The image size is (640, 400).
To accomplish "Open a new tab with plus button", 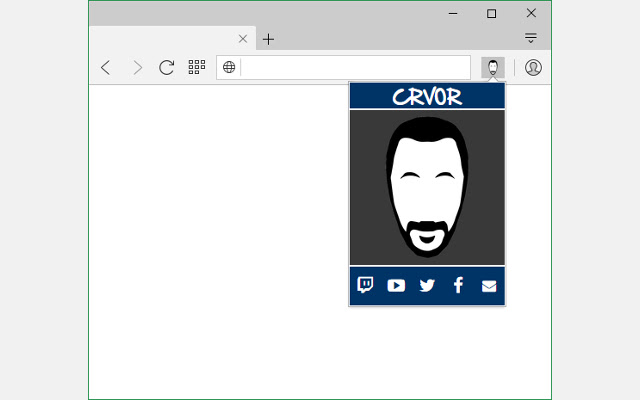I will click(268, 39).
